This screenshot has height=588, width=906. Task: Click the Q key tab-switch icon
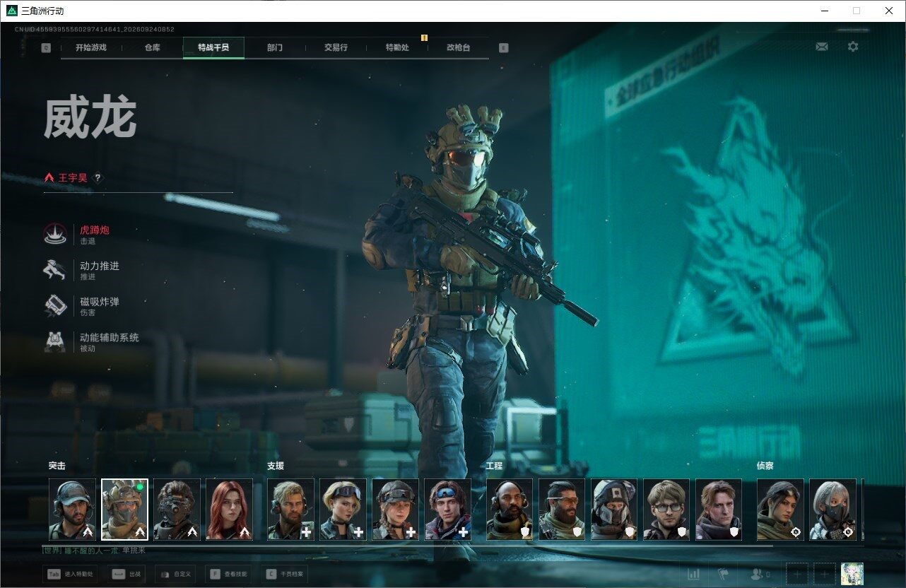pos(46,48)
